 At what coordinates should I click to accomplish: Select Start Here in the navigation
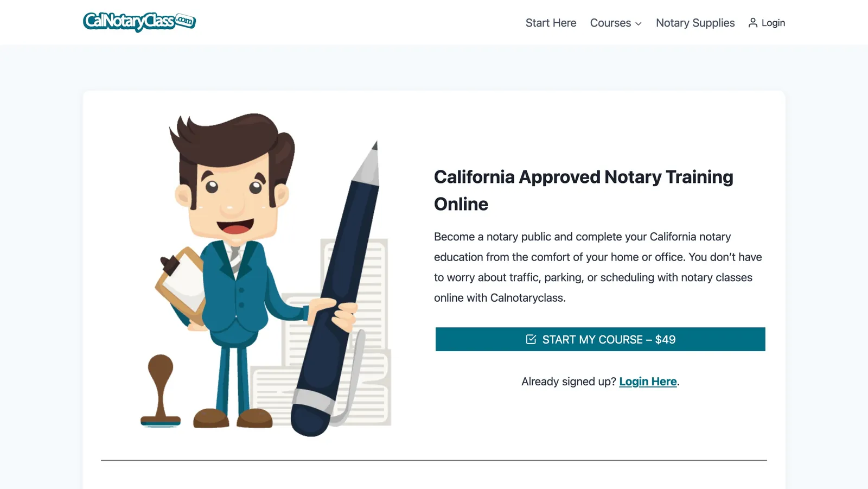[x=551, y=23]
